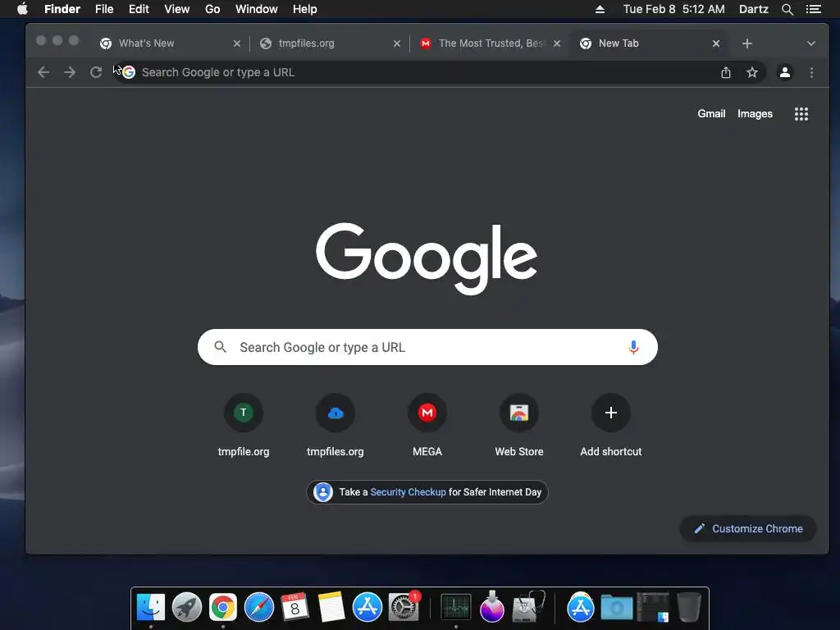Click the date and time in menu bar
This screenshot has width=840, height=630.
pyautogui.click(x=674, y=9)
